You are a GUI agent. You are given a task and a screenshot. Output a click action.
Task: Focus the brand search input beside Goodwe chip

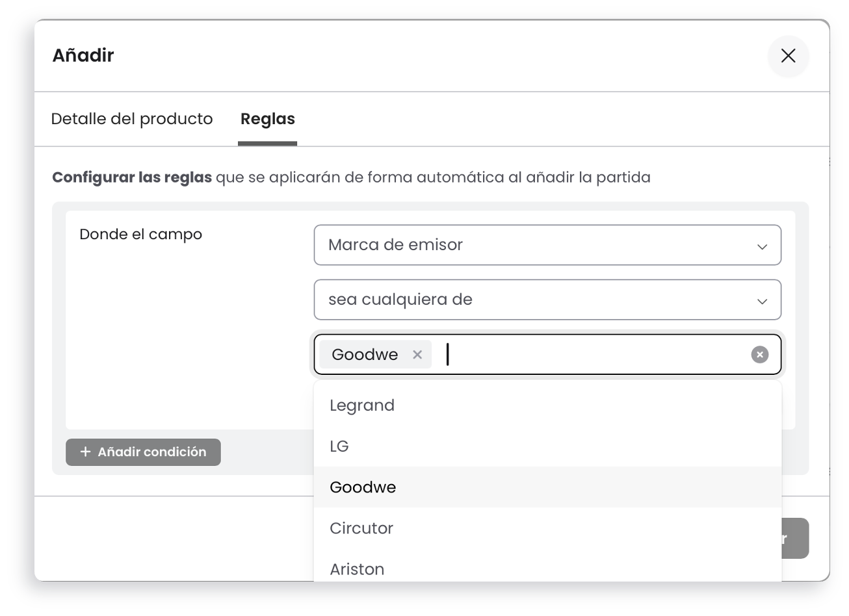[x=592, y=355]
